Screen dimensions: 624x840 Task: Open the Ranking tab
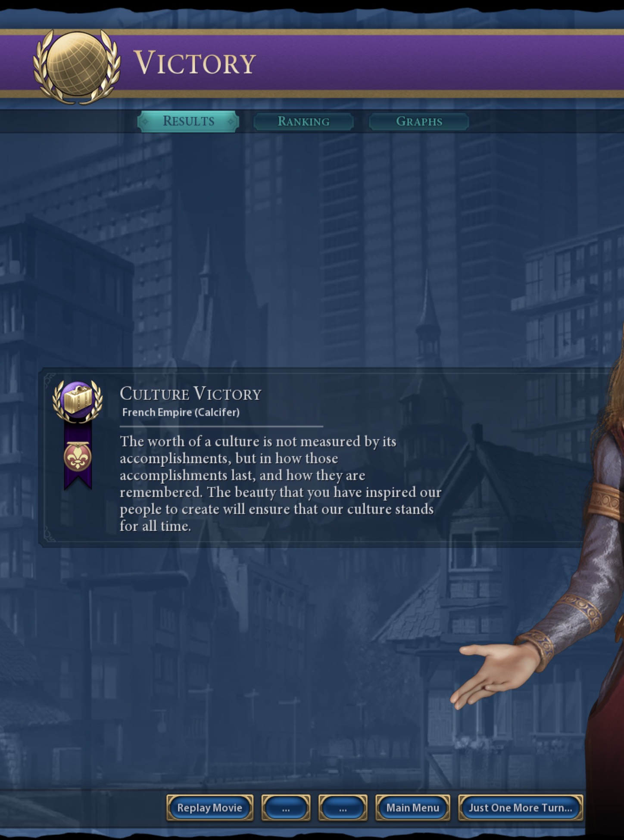[x=303, y=121]
